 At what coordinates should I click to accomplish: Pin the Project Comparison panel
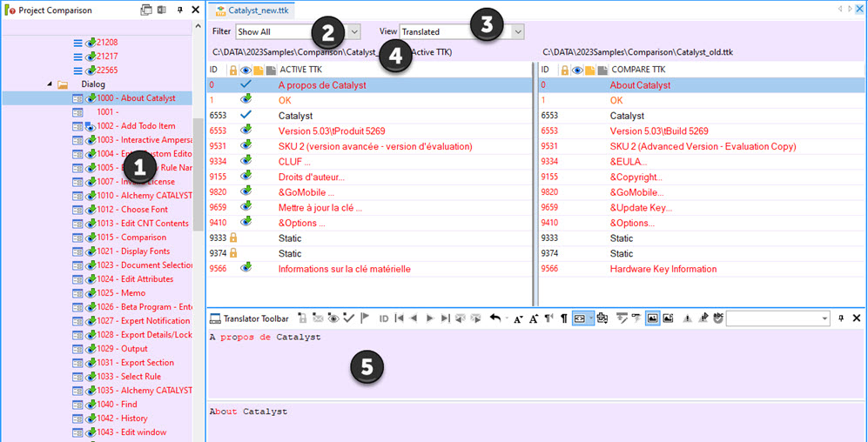180,10
